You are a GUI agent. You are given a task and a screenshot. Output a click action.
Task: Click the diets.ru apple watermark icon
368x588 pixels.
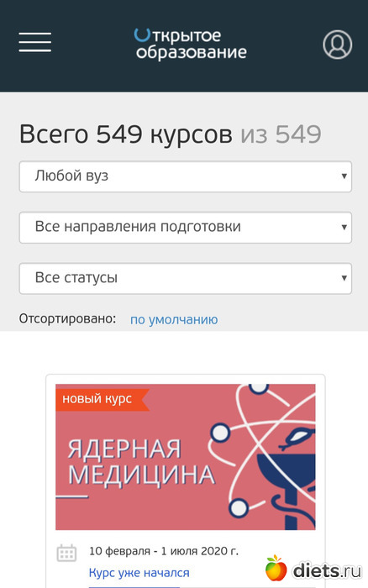tap(276, 567)
